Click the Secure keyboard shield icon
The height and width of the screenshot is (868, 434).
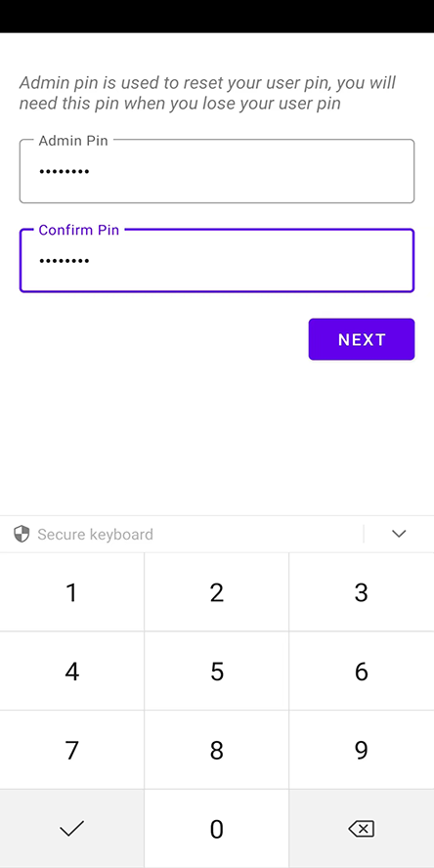coord(22,535)
